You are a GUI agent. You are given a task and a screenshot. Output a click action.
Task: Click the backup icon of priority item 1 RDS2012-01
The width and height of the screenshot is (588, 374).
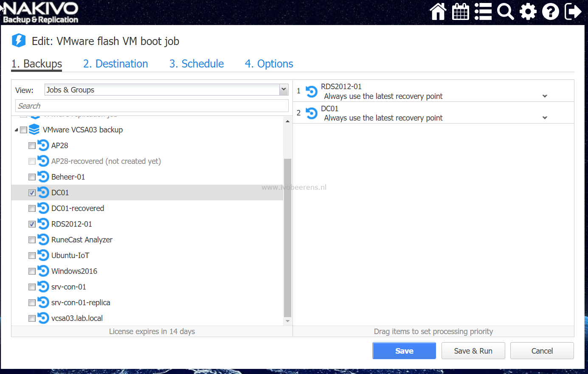[x=312, y=91]
